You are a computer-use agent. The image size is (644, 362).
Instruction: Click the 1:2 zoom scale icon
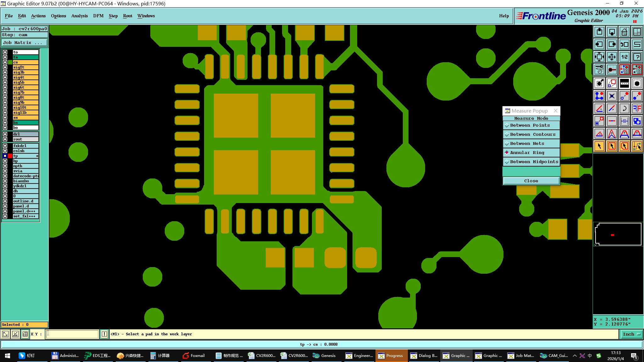[x=624, y=57]
